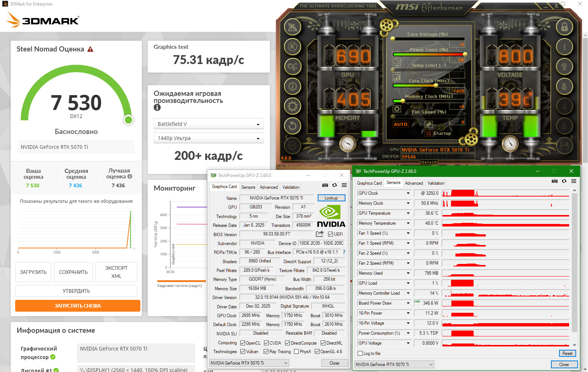Expand the GPU Voltage sensor dropdown
588x372 pixels.
click(x=408, y=343)
